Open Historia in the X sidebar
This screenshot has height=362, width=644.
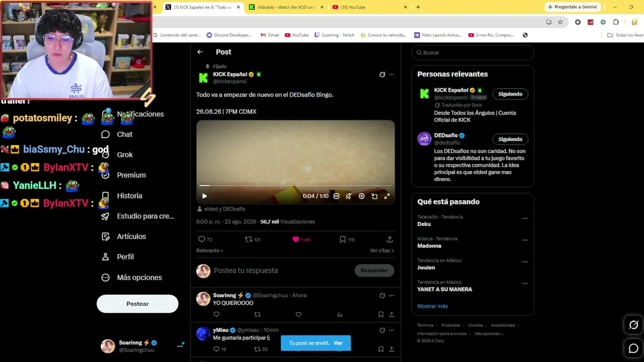coord(122,196)
